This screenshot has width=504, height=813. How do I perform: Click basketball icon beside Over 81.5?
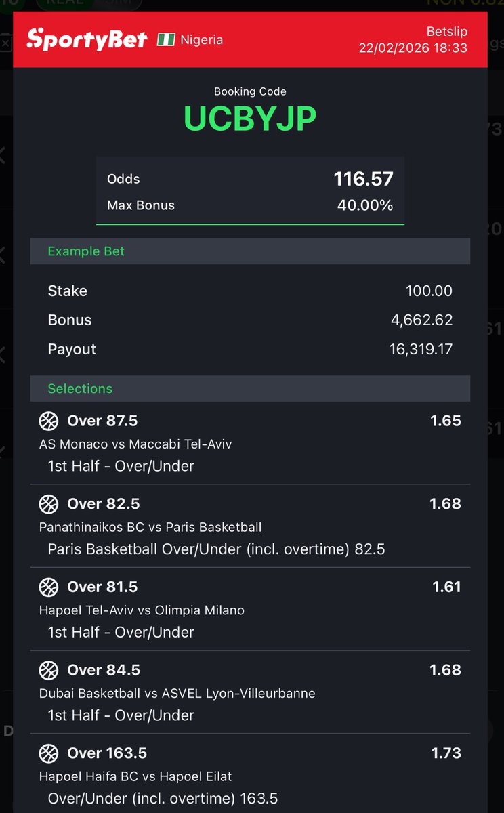pos(49,587)
